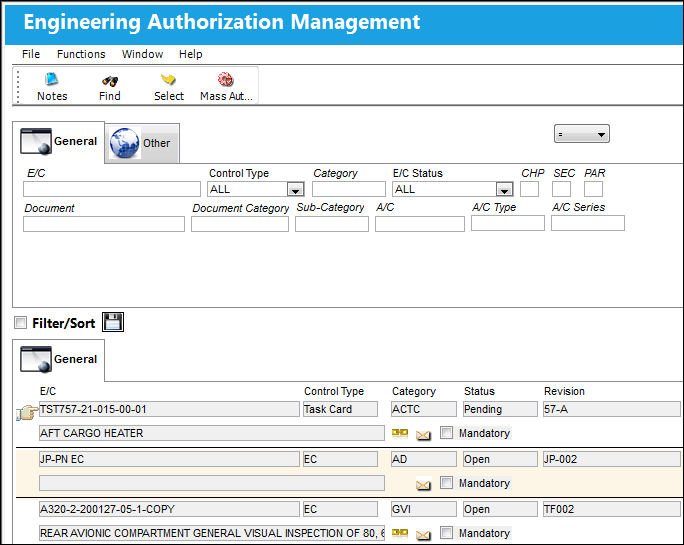Click the PAR input field
The image size is (684, 545).
pyautogui.click(x=593, y=189)
